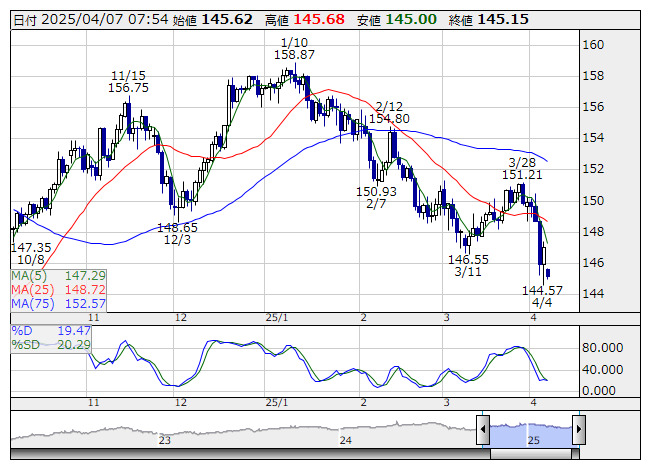Image resolution: width=653 pixels, height=470 pixels.
Task: Click the blue selected range in navigator
Action: tap(531, 430)
